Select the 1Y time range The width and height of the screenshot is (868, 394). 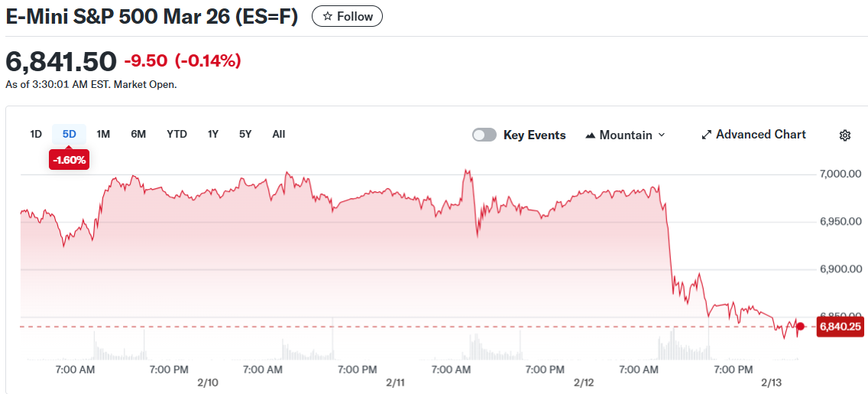tap(213, 134)
